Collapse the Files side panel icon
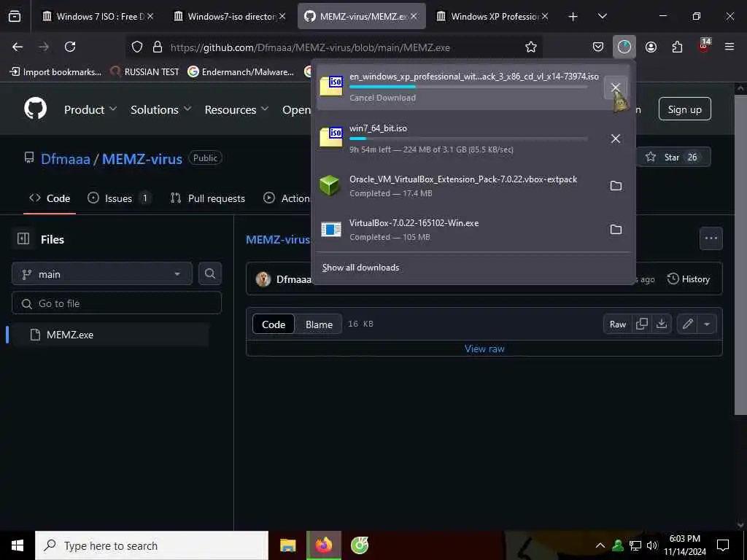Image resolution: width=747 pixels, height=560 pixels. [23, 238]
